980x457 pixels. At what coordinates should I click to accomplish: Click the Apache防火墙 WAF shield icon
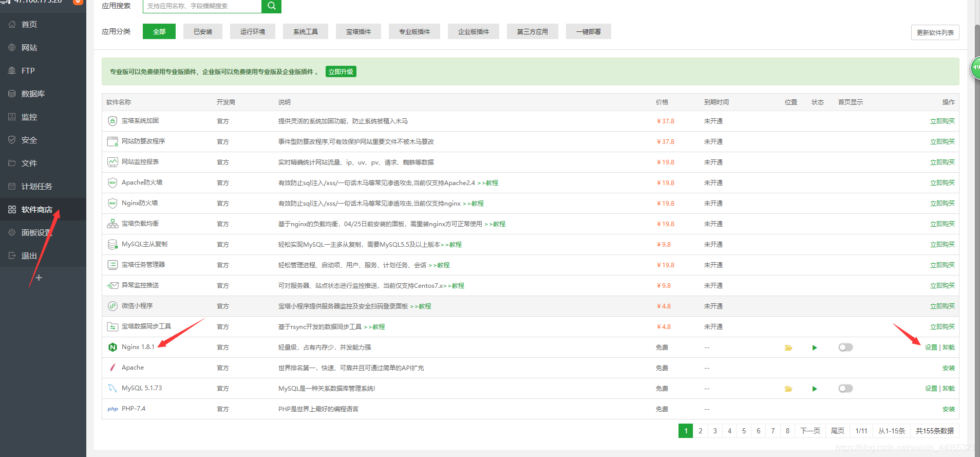112,182
